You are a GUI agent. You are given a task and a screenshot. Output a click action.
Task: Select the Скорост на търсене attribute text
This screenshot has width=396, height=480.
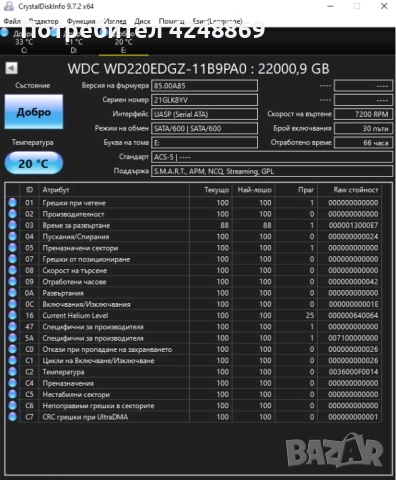tap(75, 270)
